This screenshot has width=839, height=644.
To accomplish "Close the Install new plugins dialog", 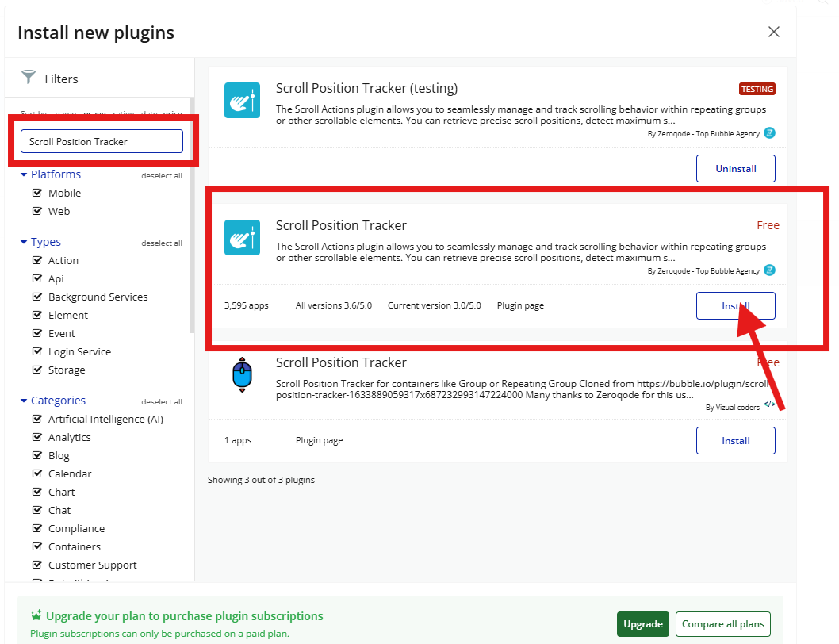I will (x=774, y=32).
